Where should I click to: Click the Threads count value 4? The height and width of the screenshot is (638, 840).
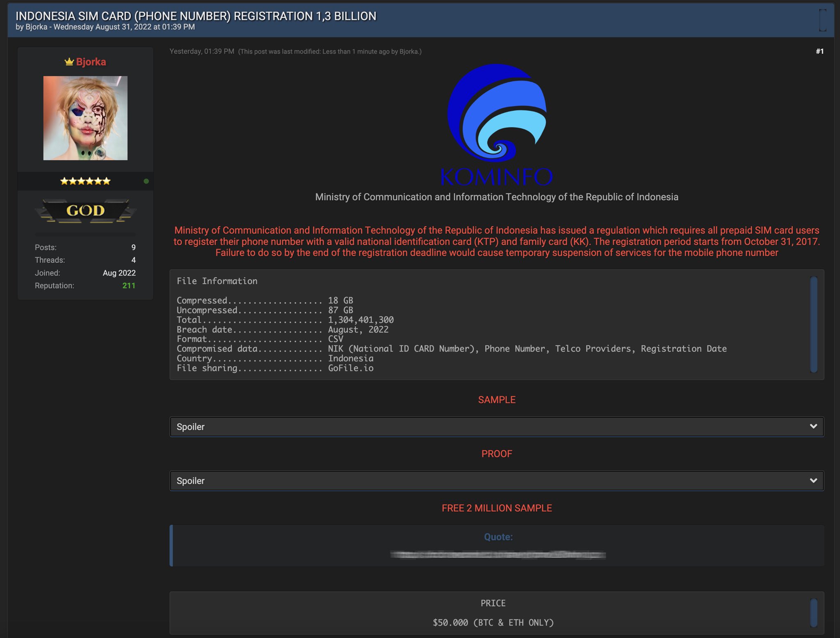[x=133, y=260]
